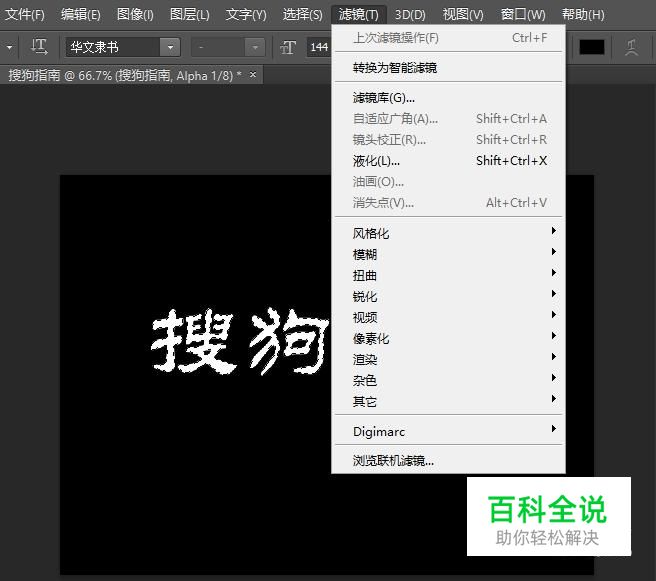Viewport: 656px width, 581px height.
Task: Expand the 渲染 render submenu
Action: point(448,359)
